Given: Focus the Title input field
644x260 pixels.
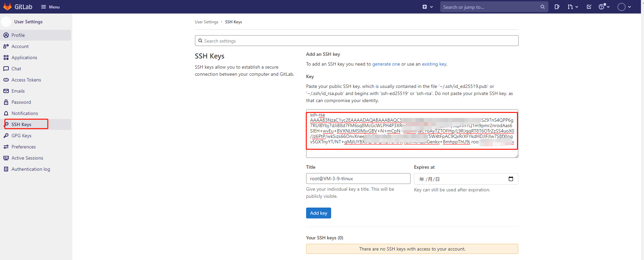Looking at the screenshot, I should (358, 179).
